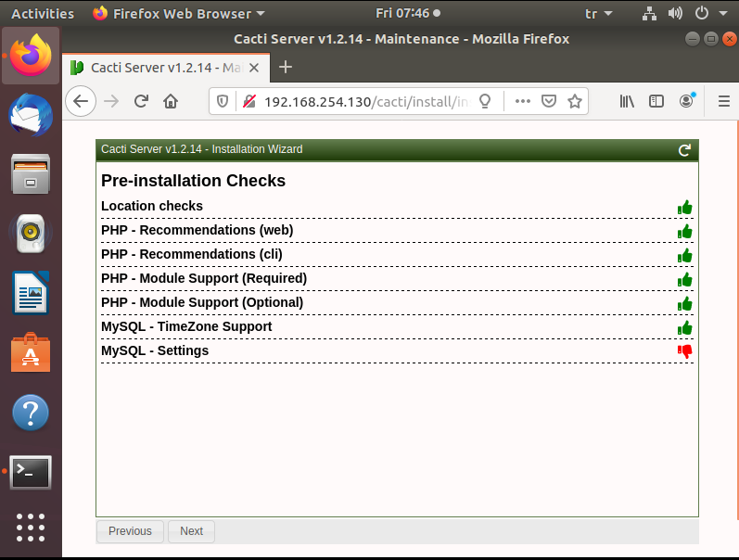Click the red thumbs-down for MySQL - Settings

coord(685,351)
